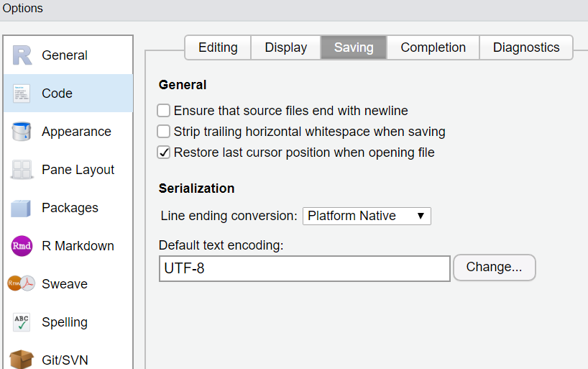
Task: Open the Line ending conversion dropdown
Action: point(367,216)
